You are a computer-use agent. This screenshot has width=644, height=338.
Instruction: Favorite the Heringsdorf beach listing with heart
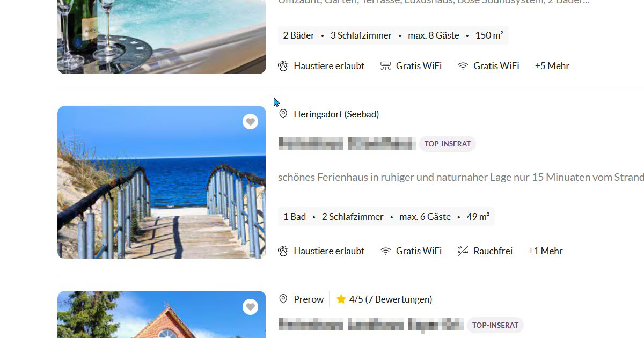click(x=250, y=122)
